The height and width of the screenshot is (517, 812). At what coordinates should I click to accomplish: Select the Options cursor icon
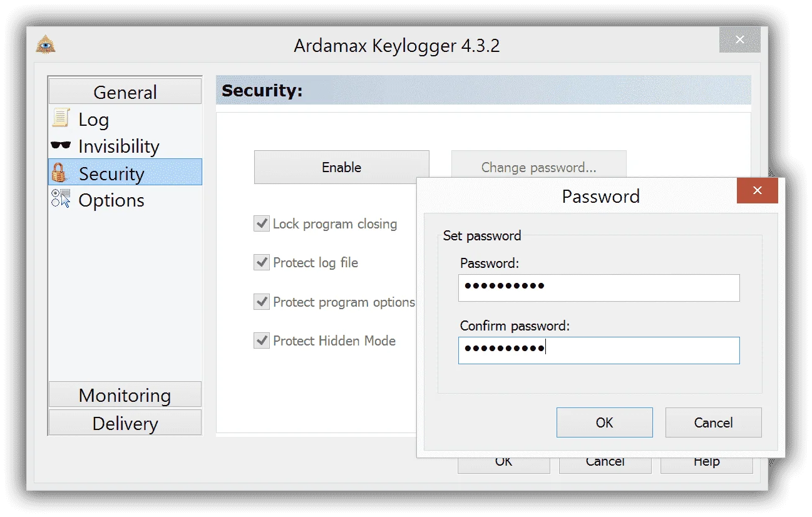61,199
